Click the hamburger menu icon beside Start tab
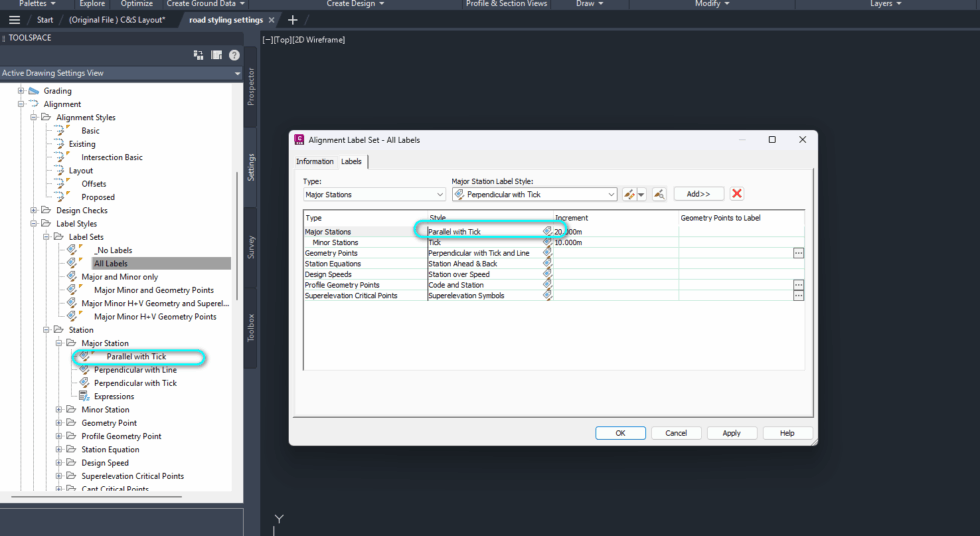The height and width of the screenshot is (536, 980). (x=14, y=20)
